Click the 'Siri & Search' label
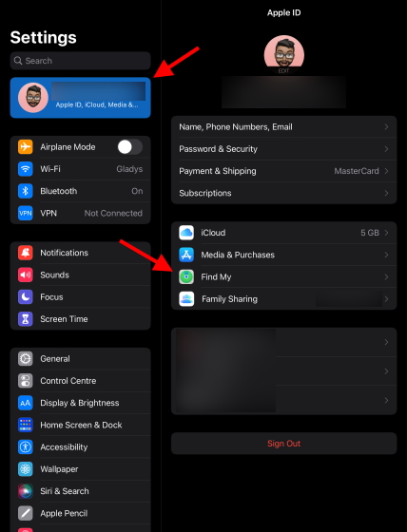Viewport: 407px width, 532px height. [65, 491]
